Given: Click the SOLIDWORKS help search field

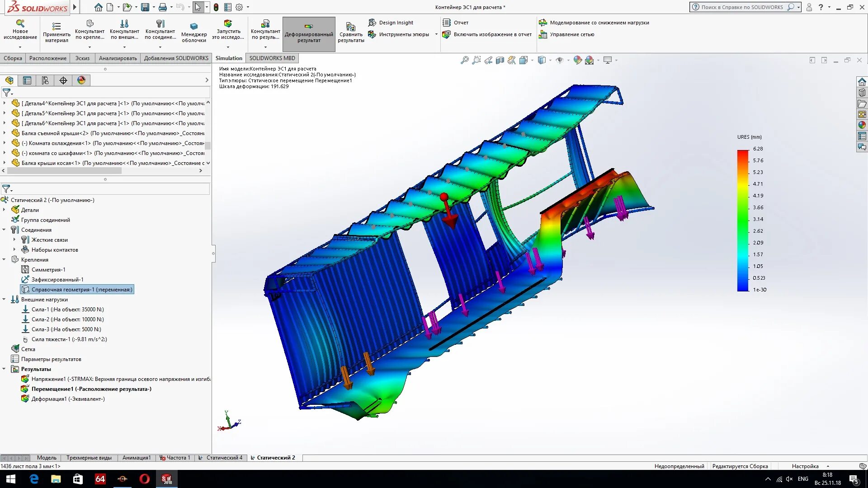Looking at the screenshot, I should click(x=743, y=7).
